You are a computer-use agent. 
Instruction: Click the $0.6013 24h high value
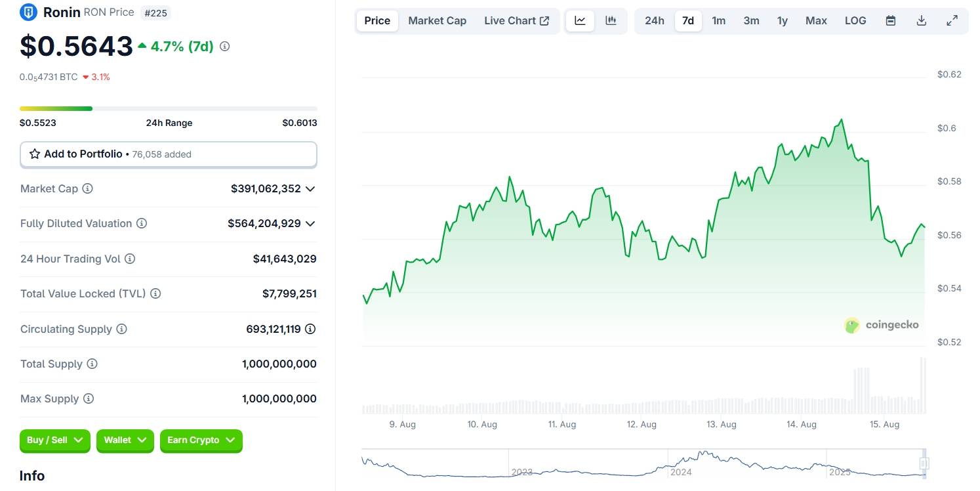(300, 123)
